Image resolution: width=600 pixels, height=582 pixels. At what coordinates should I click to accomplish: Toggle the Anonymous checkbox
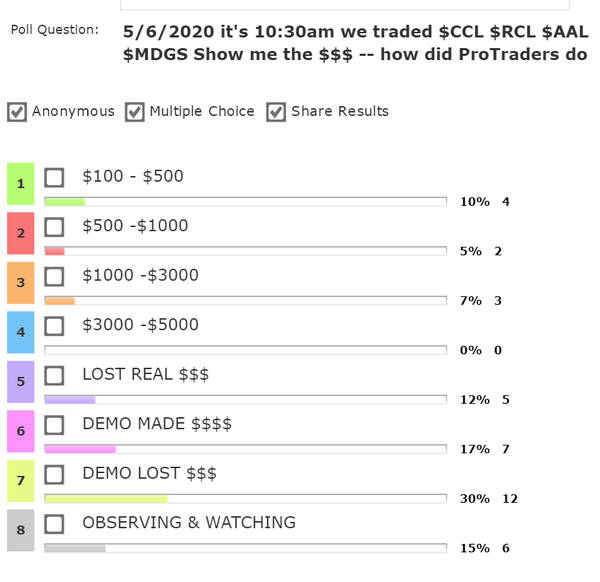pos(17,112)
